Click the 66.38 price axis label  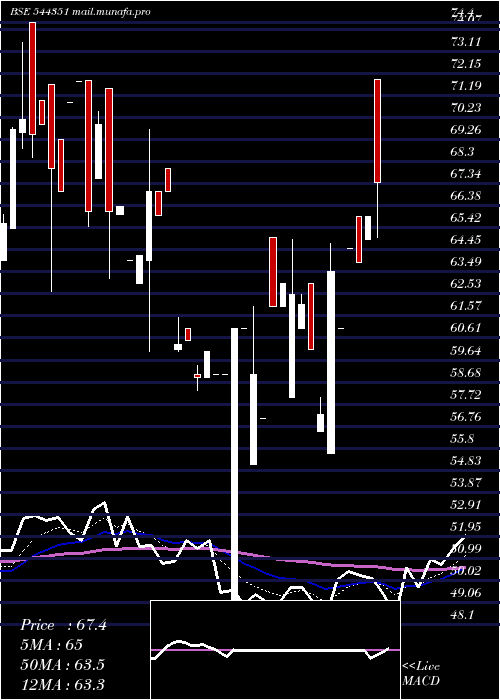coord(466,196)
